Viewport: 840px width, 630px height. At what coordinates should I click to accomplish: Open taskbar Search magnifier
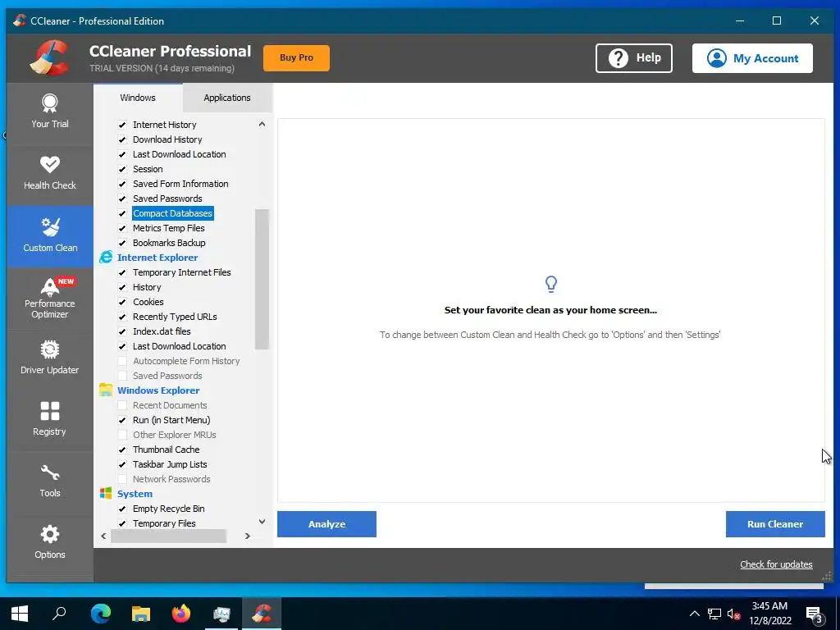59,614
